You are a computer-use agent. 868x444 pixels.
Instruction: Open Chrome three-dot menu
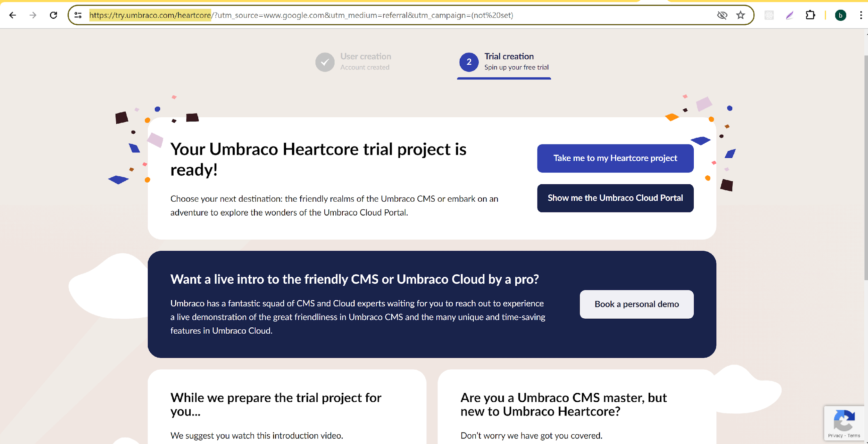pyautogui.click(x=861, y=15)
